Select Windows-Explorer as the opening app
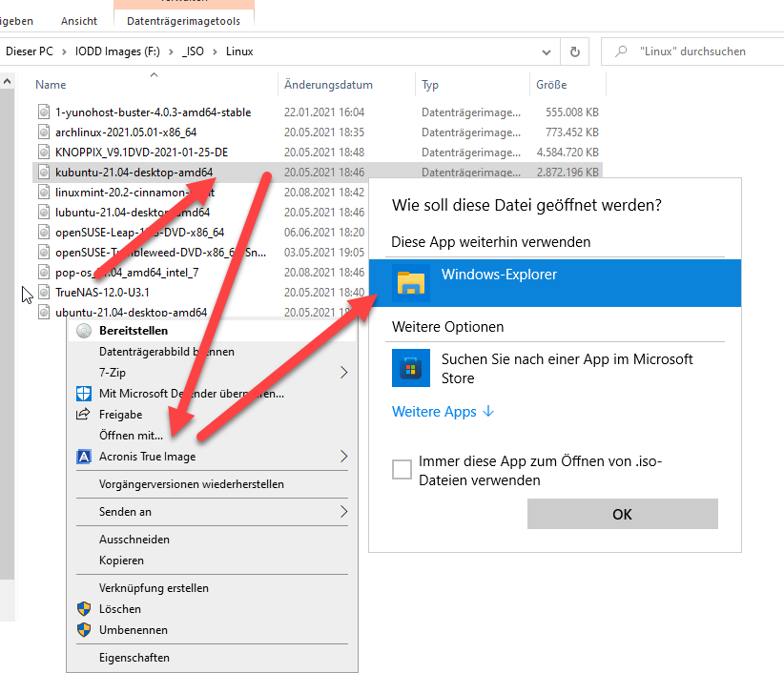 (555, 283)
